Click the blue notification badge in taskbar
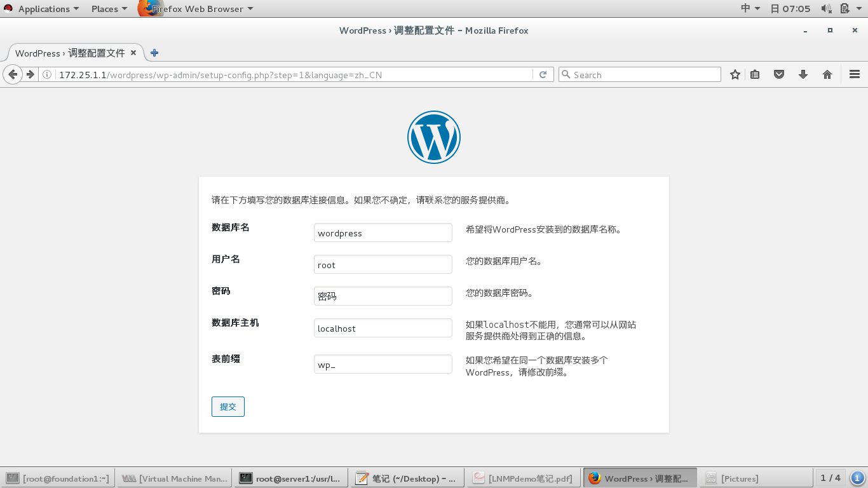 click(x=857, y=478)
